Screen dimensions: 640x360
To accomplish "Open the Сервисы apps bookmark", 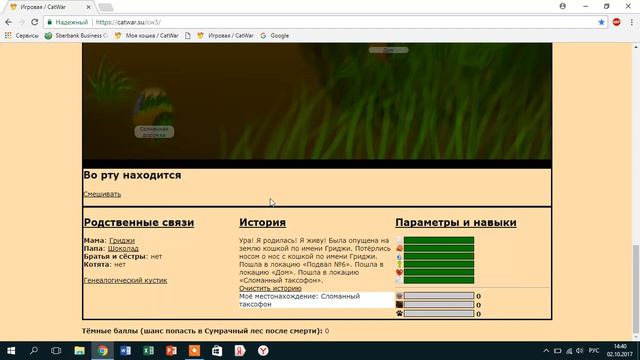I will click(x=21, y=36).
